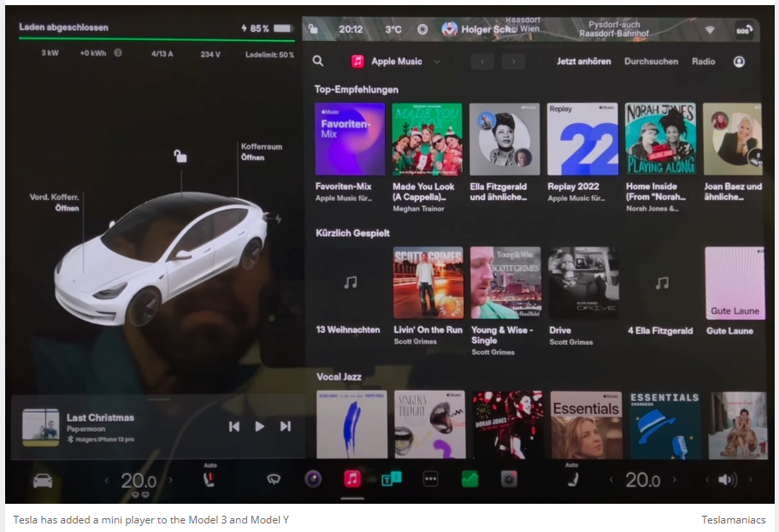Image resolution: width=779 pixels, height=532 pixels.
Task: Tap the green charging progress bar
Action: point(156,39)
